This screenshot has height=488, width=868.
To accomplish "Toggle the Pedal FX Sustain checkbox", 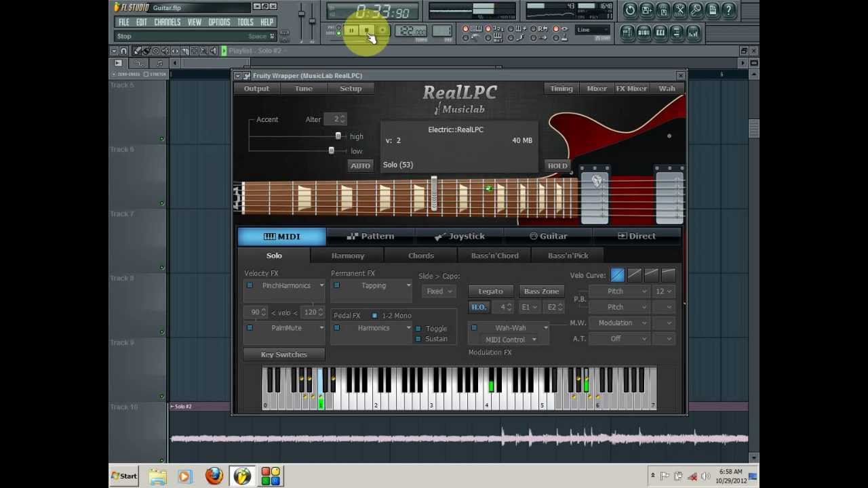I will point(418,339).
